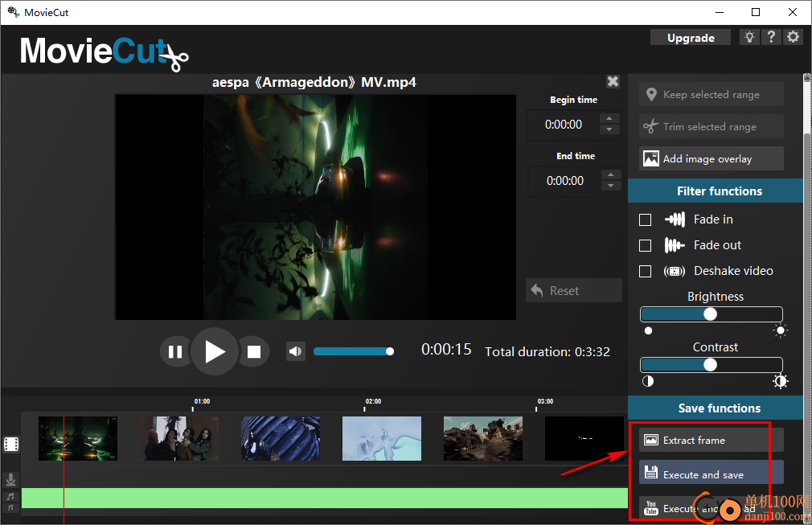This screenshot has height=525, width=812.
Task: Click the floppy disk save icon
Action: [651, 472]
